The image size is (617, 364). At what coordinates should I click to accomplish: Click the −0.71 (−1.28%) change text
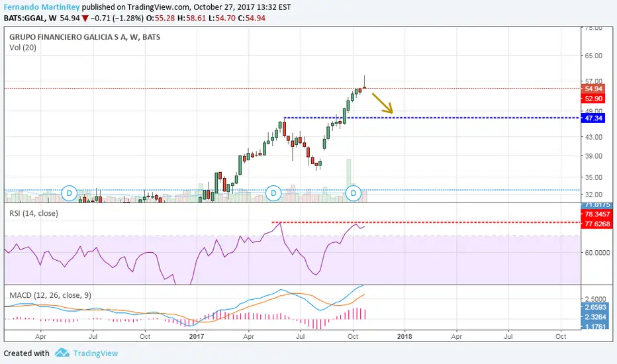tap(117, 18)
